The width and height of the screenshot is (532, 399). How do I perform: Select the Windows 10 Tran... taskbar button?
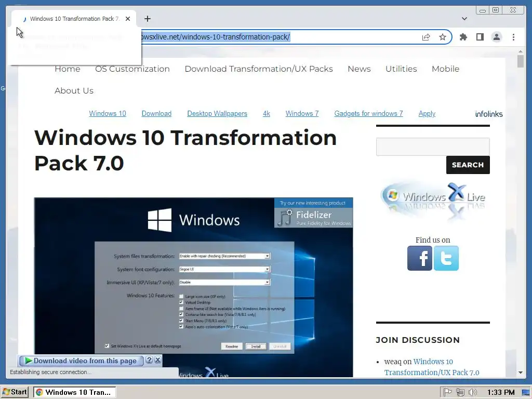75,392
